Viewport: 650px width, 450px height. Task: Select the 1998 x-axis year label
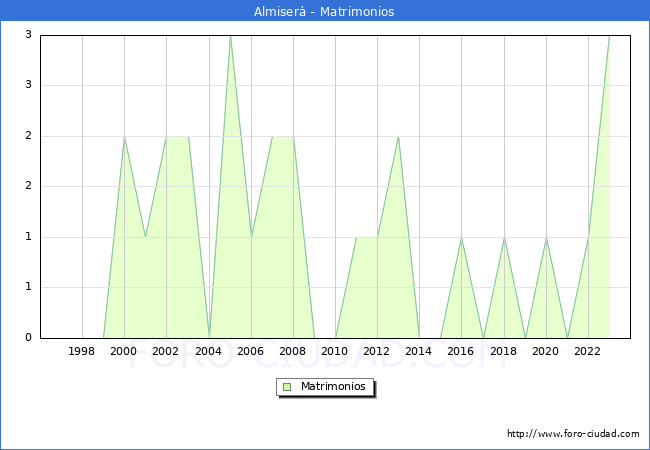82,351
